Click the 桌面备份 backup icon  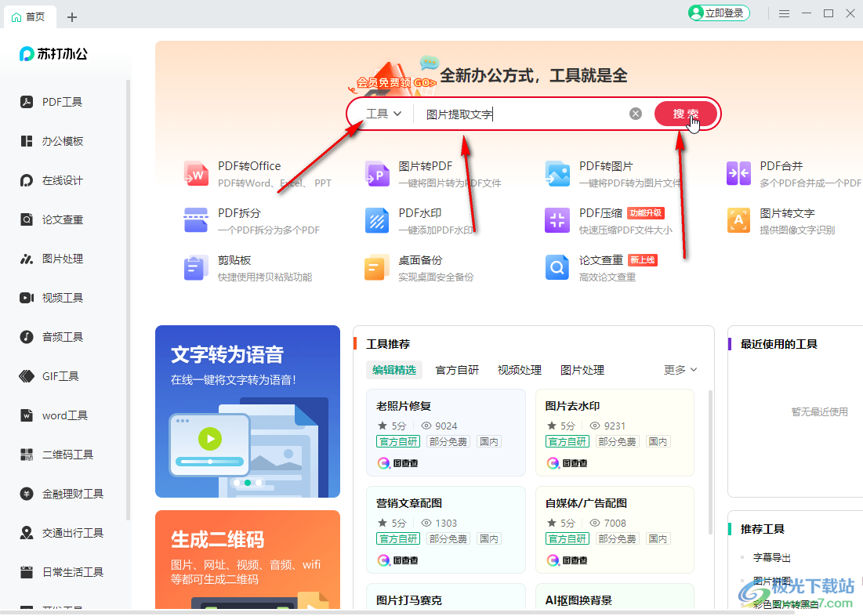tap(377, 267)
